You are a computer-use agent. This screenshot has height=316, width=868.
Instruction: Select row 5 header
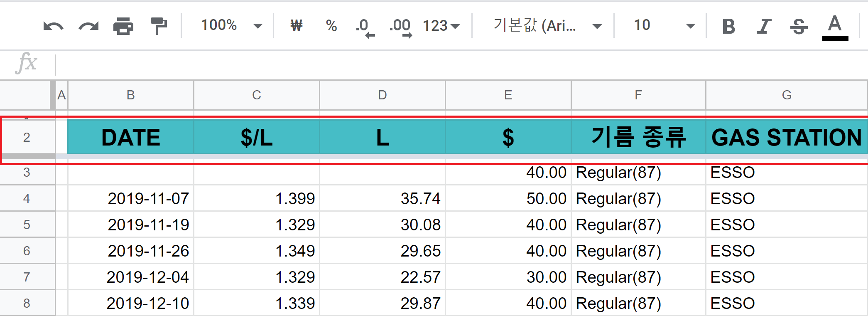click(x=27, y=225)
